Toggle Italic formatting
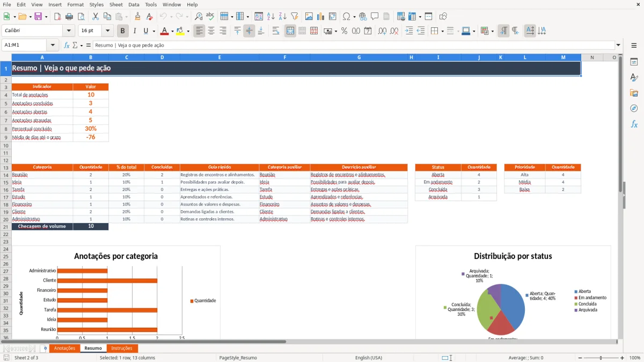Viewport: 644px width, 362px height. pos(135,31)
